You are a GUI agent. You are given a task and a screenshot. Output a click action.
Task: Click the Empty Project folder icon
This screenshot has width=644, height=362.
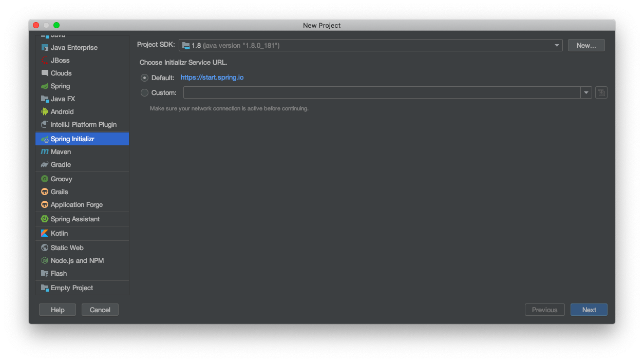[x=45, y=288]
